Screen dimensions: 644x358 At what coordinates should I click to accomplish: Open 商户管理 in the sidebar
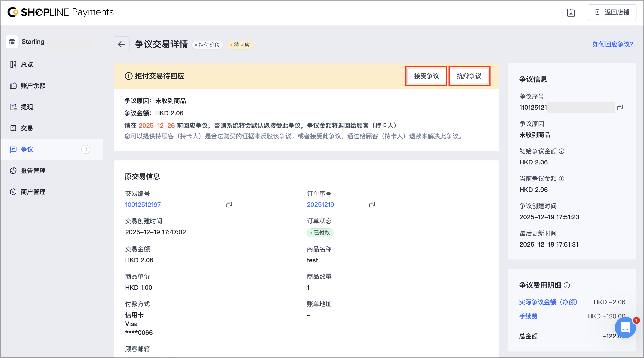coord(52,192)
